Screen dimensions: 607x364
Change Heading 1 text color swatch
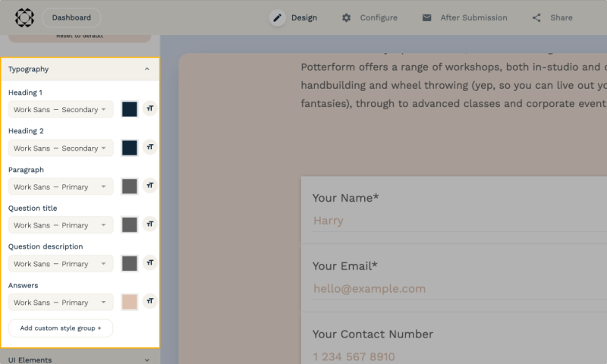[129, 109]
